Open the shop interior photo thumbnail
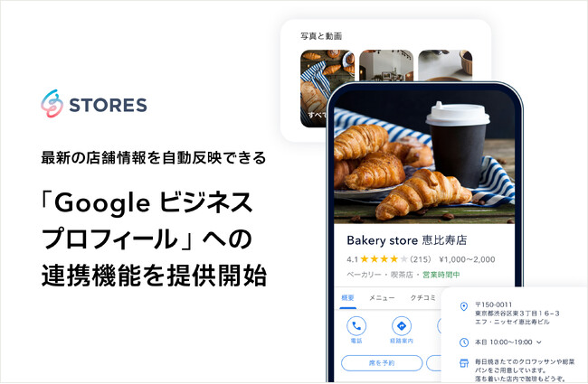The image size is (588, 384). [386, 66]
